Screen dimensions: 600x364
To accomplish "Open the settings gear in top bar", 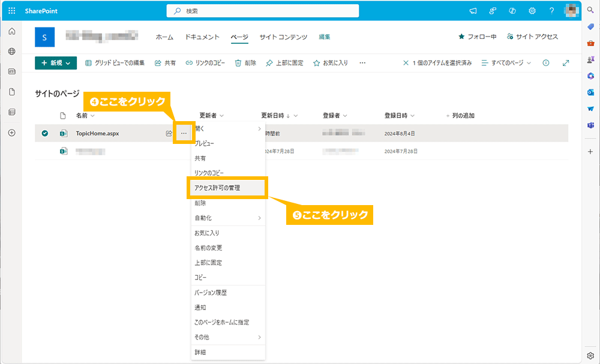I will click(x=532, y=11).
